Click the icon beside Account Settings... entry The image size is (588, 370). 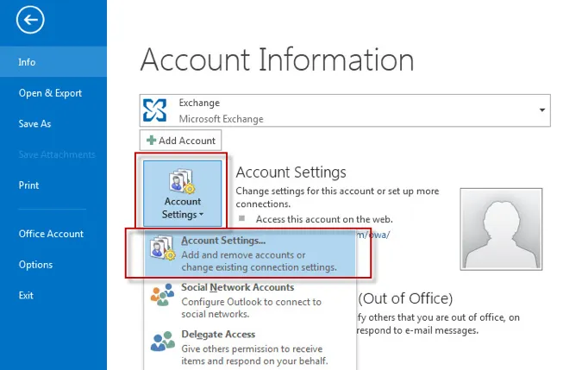pyautogui.click(x=162, y=248)
